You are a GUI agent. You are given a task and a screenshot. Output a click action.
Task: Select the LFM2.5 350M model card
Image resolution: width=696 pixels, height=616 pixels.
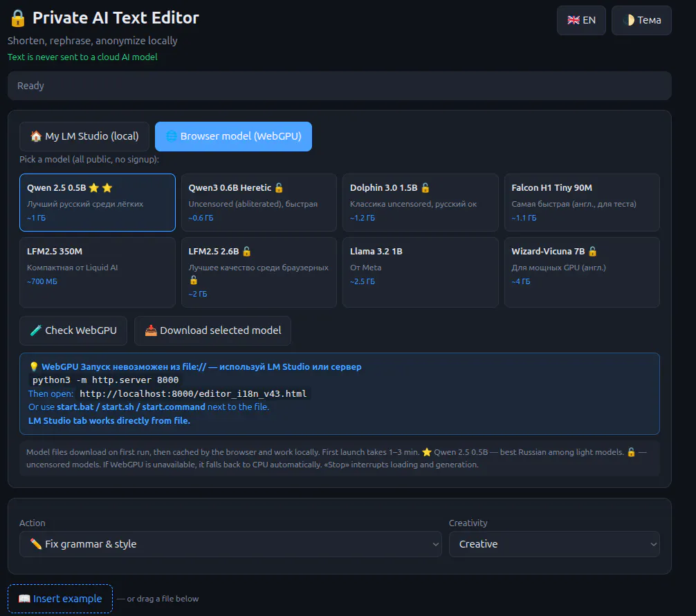tap(98, 272)
